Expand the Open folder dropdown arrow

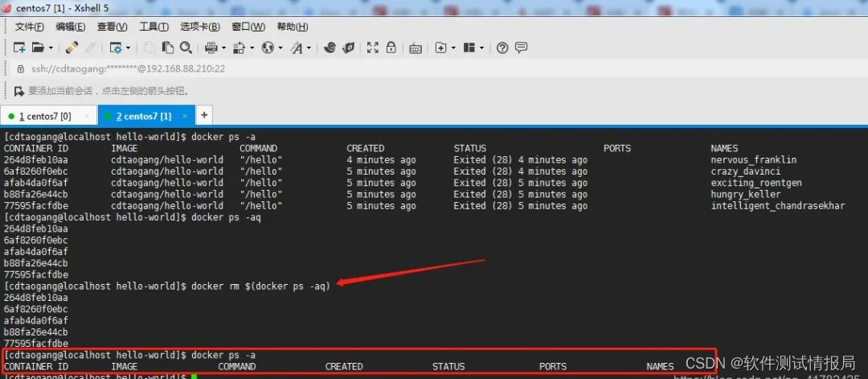click(x=51, y=48)
